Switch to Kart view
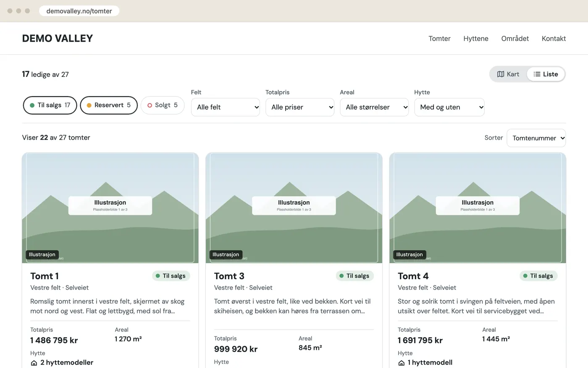The width and height of the screenshot is (588, 368). pos(508,74)
